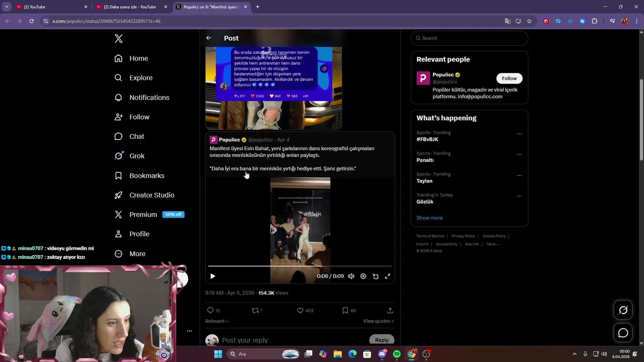The height and width of the screenshot is (362, 644).
Task: Open the Extensions puzzle icon
Action: pos(594,21)
